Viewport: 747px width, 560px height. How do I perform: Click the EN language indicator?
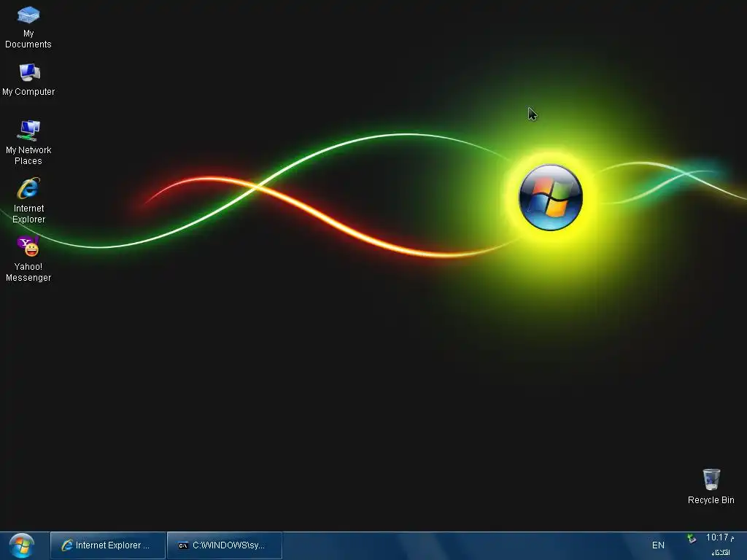point(658,545)
